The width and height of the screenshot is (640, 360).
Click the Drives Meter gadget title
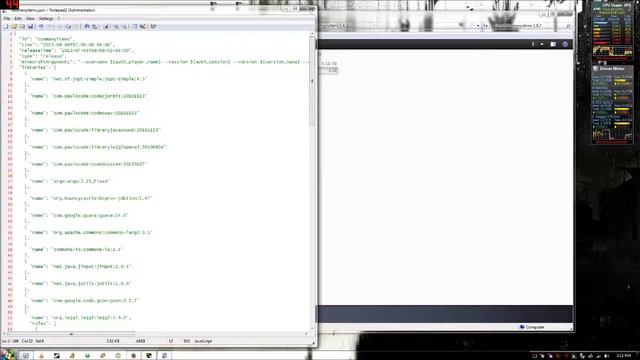click(612, 69)
